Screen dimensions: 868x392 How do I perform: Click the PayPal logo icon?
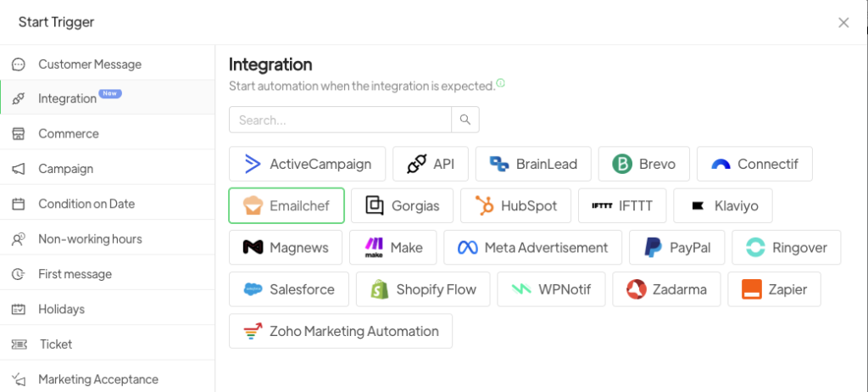coord(653,247)
